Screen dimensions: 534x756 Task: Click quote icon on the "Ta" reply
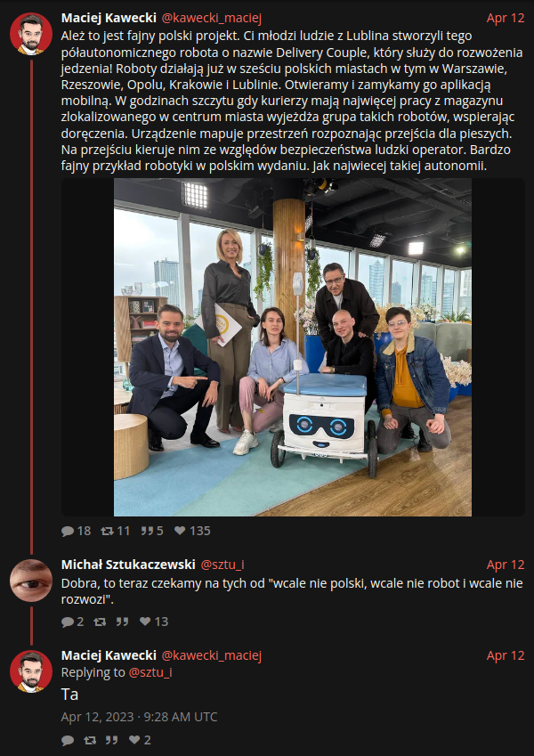[112, 740]
